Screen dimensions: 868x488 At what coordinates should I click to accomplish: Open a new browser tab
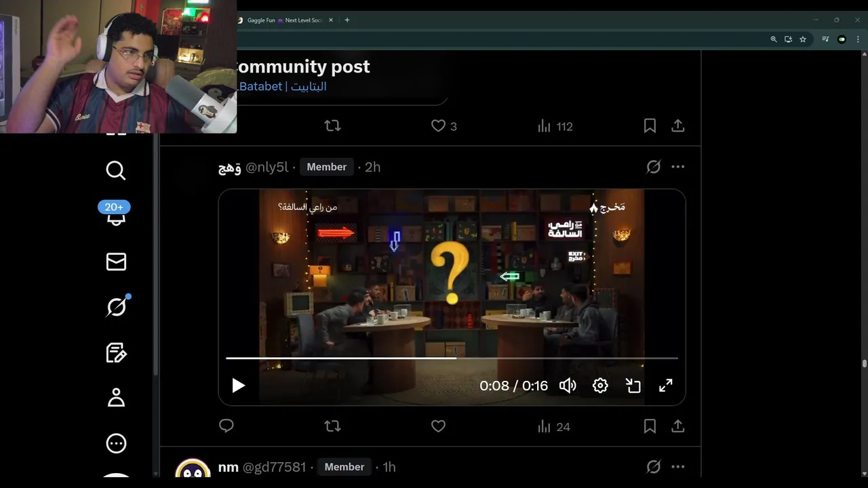[347, 20]
